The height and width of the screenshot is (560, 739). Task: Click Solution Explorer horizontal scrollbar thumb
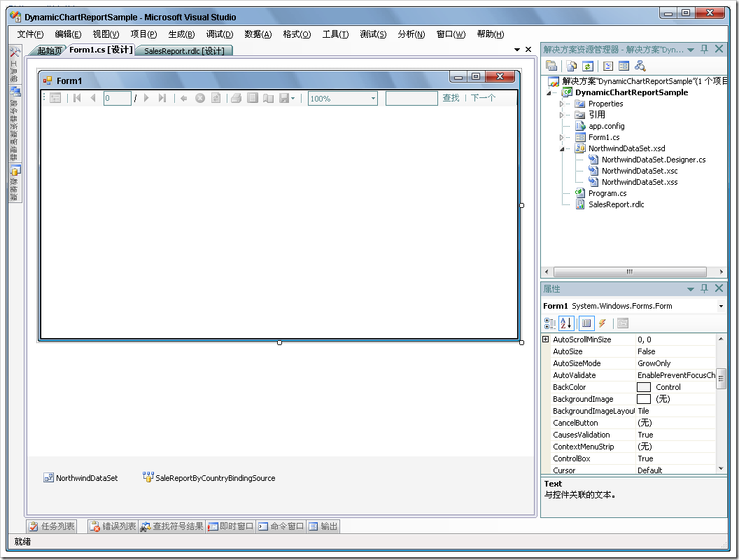(x=630, y=272)
